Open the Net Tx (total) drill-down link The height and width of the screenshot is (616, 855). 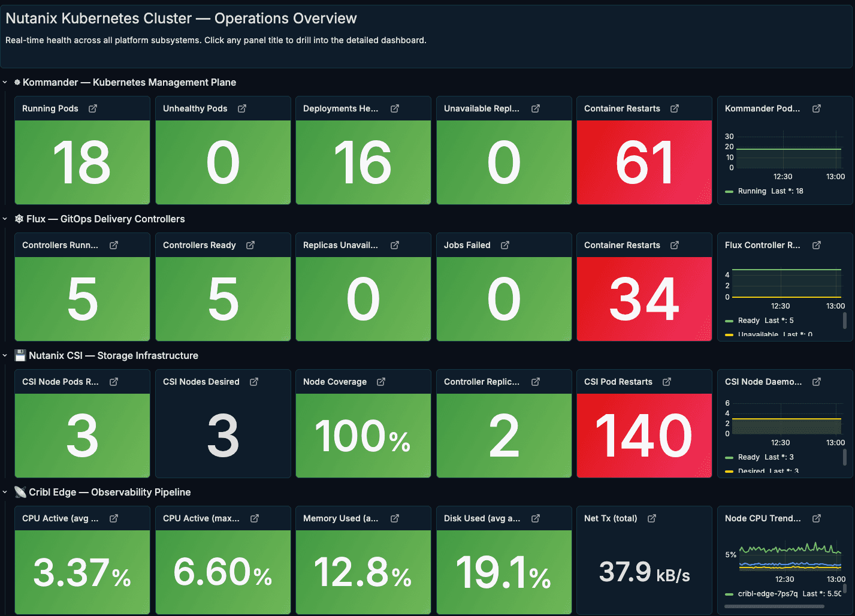(652, 518)
